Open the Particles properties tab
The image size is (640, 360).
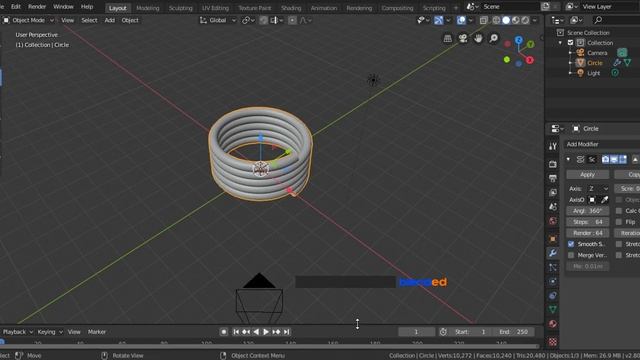point(553,267)
